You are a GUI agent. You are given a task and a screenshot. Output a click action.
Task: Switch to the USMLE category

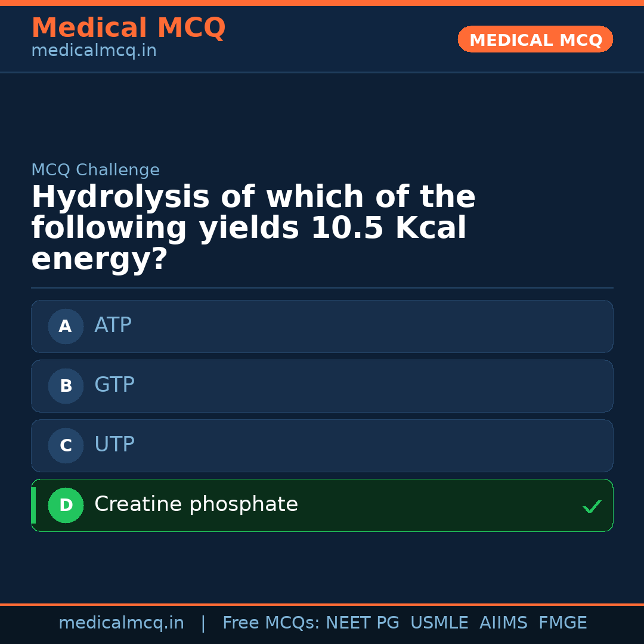click(x=439, y=622)
